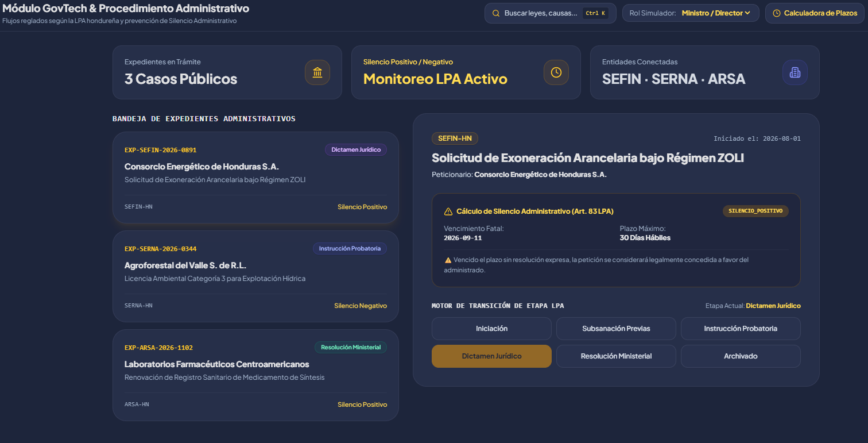Click the Iniciado el: 2026-08-01 text
This screenshot has width=868, height=443.
click(757, 138)
